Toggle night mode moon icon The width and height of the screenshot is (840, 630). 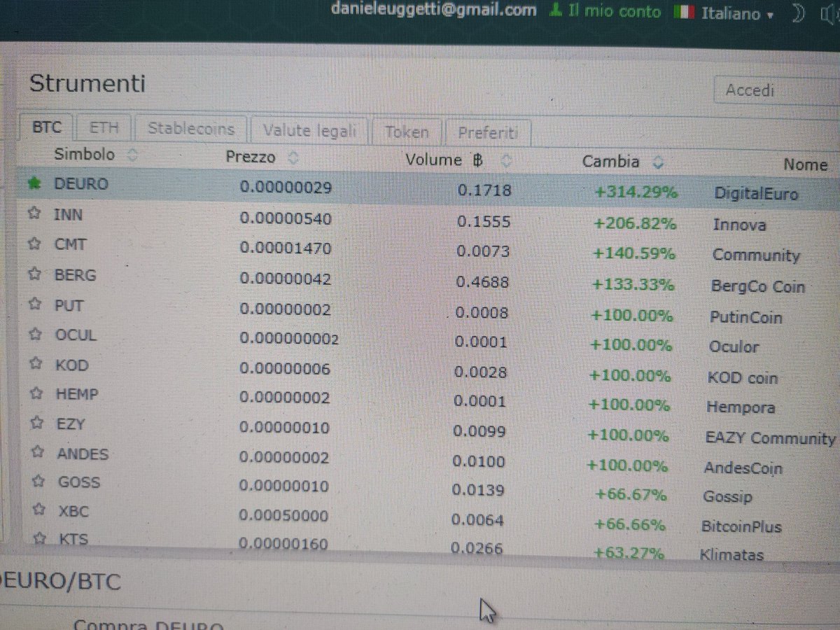(799, 13)
